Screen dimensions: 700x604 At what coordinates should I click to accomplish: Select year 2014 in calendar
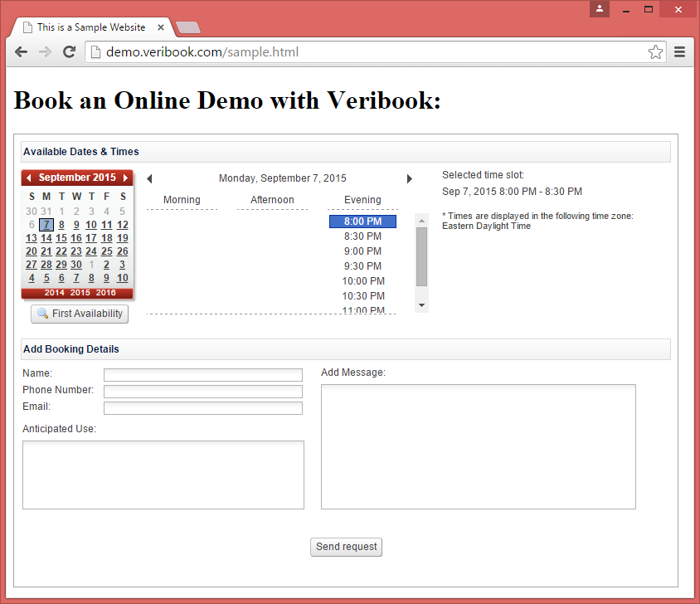pos(54,293)
